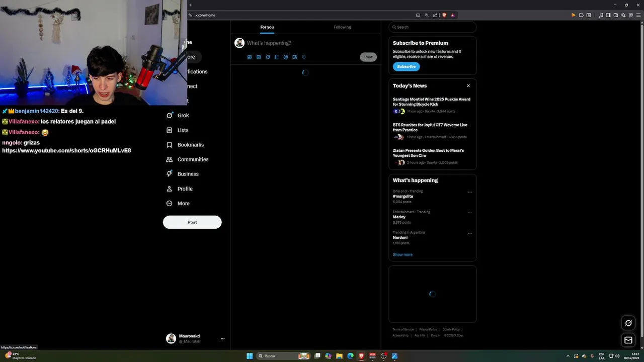Viewport: 644px width, 362px height.
Task: Click the composer Post button
Action: [x=368, y=57]
